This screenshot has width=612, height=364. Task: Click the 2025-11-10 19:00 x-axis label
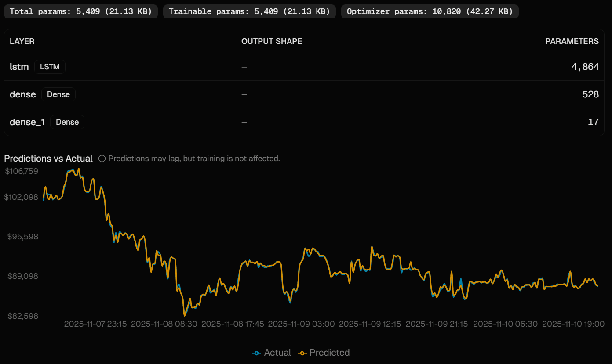(x=573, y=324)
